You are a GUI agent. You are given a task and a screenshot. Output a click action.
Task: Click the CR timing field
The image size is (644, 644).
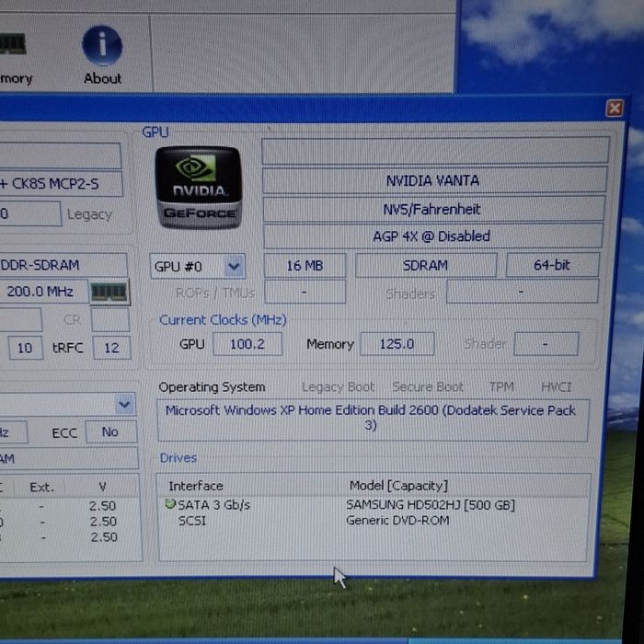[110, 320]
